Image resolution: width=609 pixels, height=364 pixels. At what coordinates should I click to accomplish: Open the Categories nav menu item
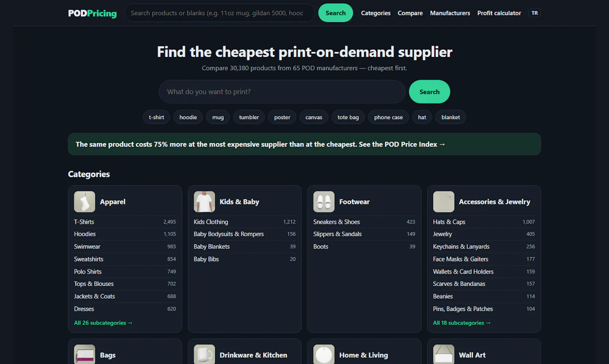pyautogui.click(x=376, y=13)
